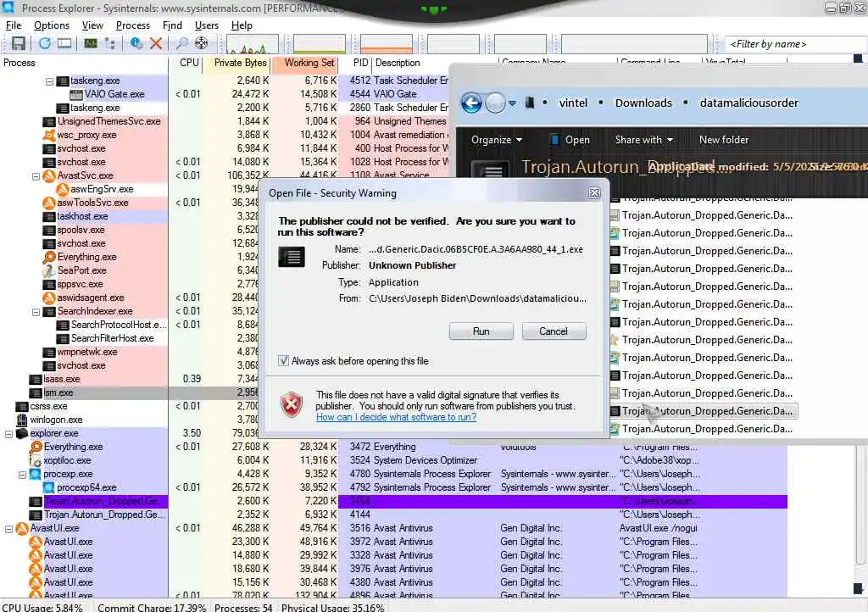Image resolution: width=868 pixels, height=612 pixels.
Task: Click the application icon in Security Warning dialog
Action: coord(292,257)
